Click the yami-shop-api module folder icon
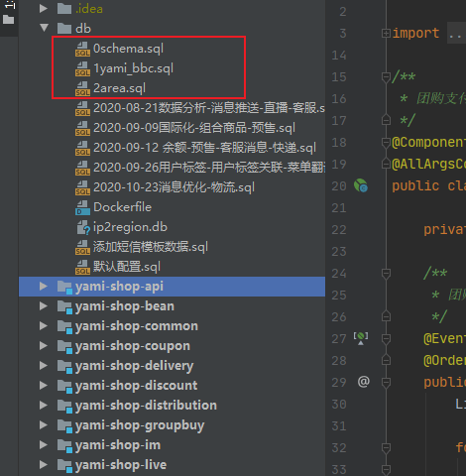This screenshot has height=476, width=466. pos(64,287)
